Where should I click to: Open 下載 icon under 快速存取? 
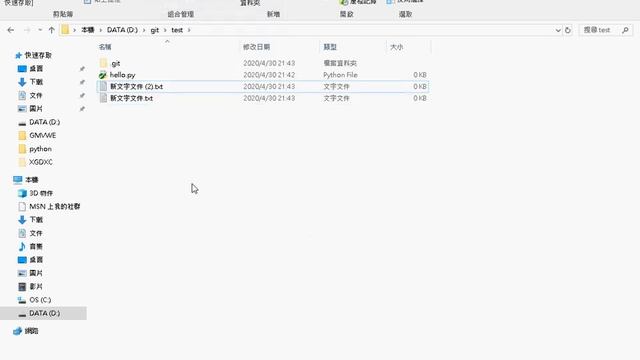click(22, 82)
